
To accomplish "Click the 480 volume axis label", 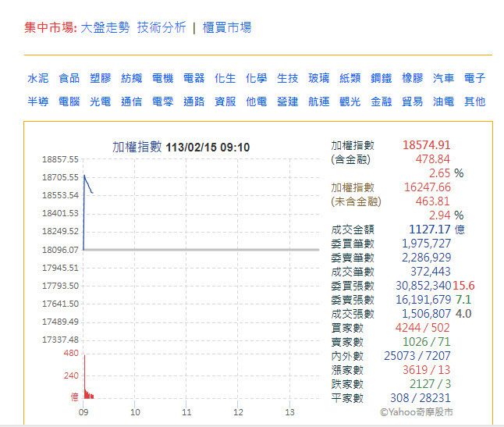I will [x=71, y=353].
